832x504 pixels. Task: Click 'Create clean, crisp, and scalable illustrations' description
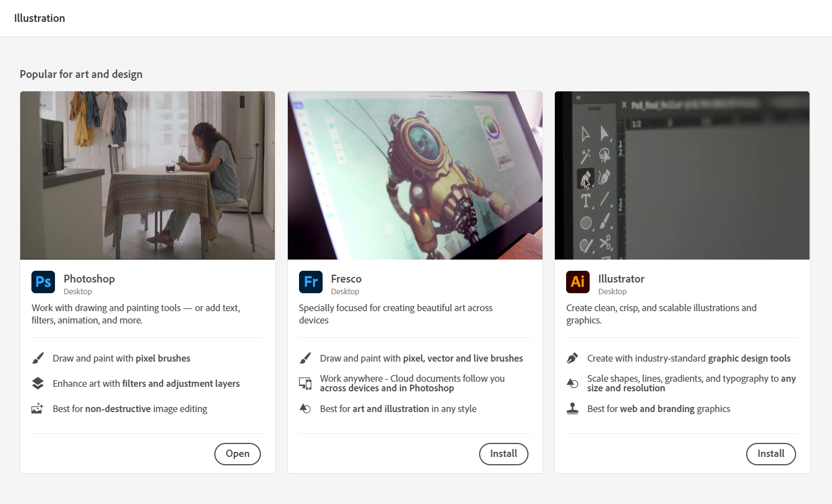(661, 314)
